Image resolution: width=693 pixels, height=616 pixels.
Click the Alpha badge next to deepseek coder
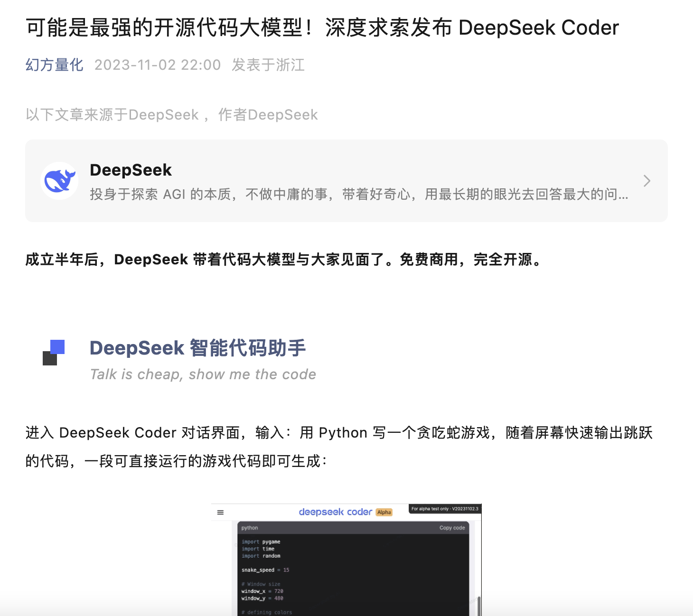pos(384,512)
